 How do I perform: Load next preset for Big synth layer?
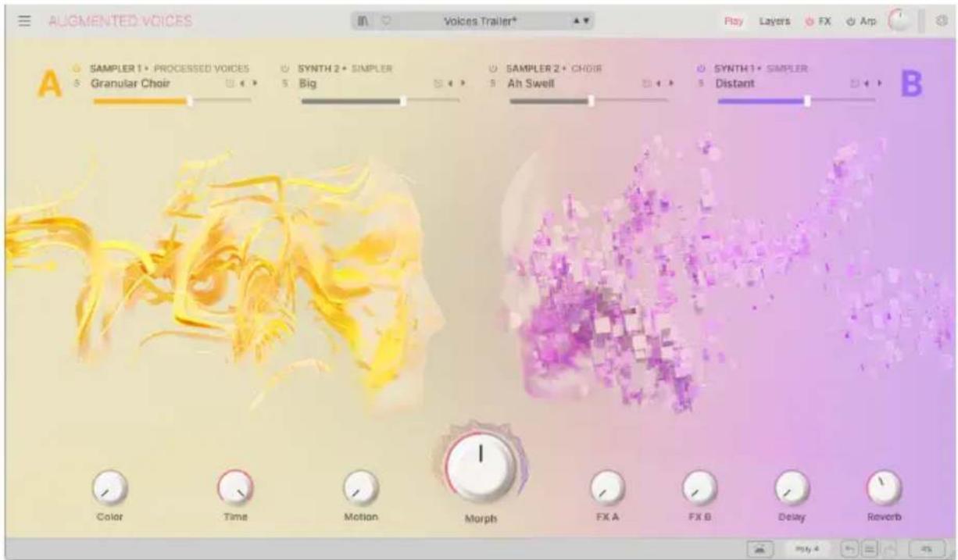click(462, 83)
